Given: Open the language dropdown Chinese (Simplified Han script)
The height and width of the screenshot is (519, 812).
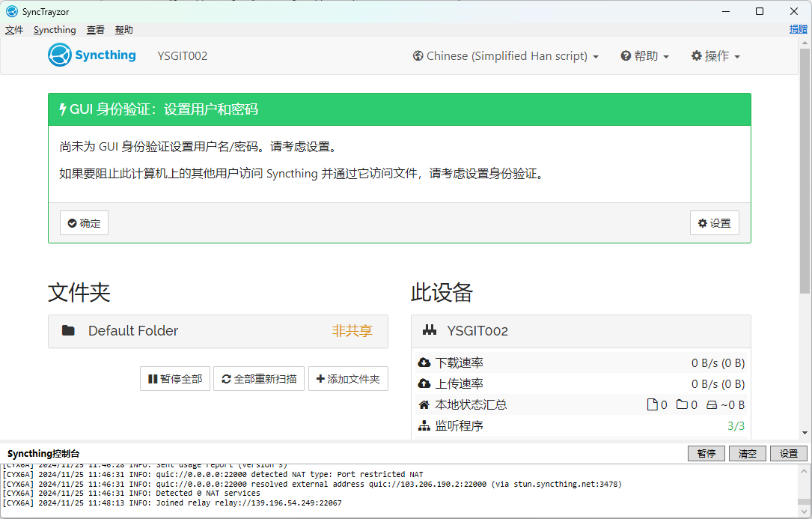Looking at the screenshot, I should pyautogui.click(x=506, y=56).
